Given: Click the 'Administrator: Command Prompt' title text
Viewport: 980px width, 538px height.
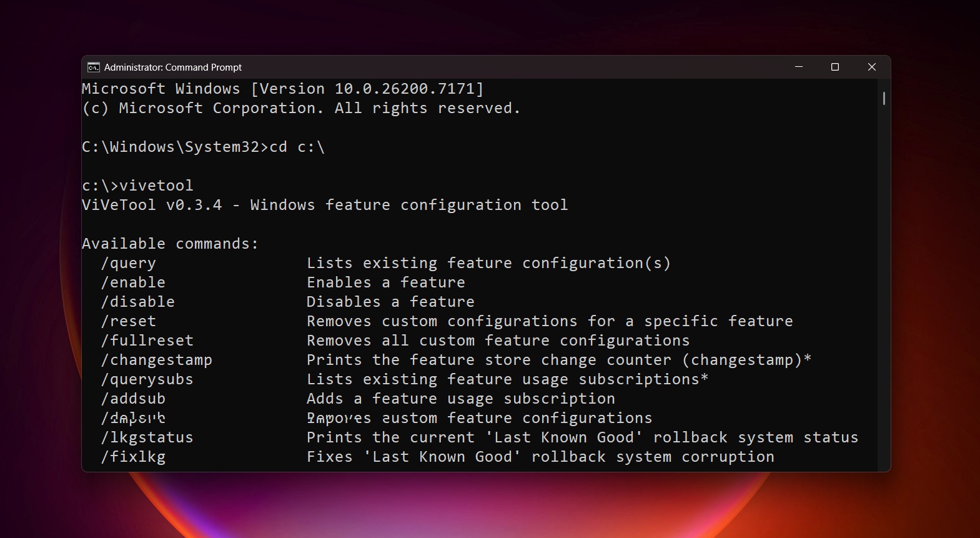Looking at the screenshot, I should pos(172,67).
